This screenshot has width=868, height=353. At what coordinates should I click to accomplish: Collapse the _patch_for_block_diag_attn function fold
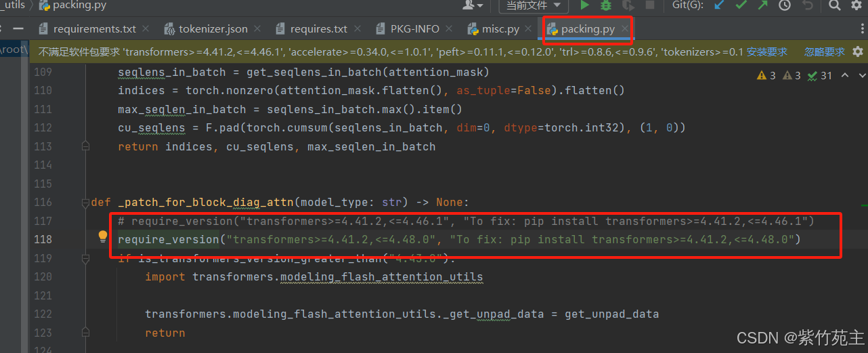pos(85,202)
